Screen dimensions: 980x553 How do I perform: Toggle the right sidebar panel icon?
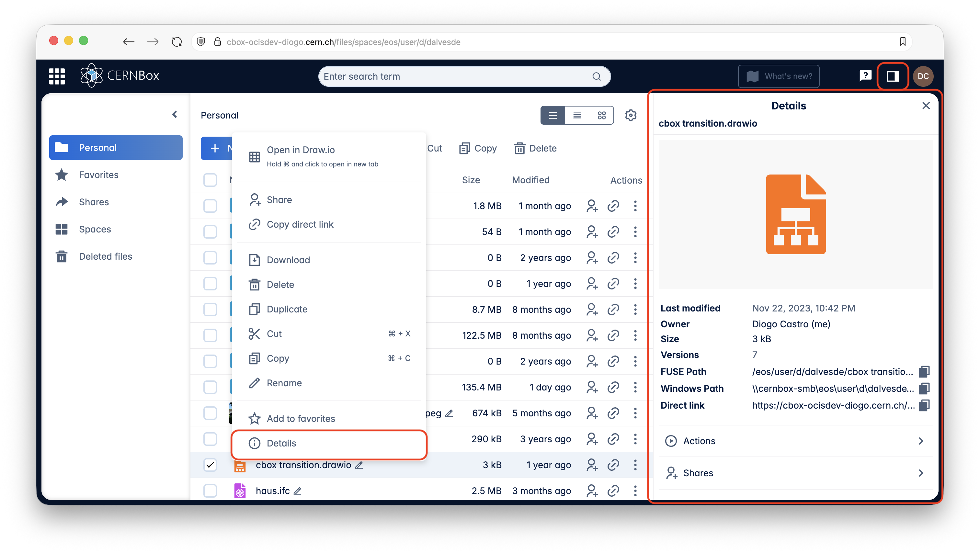pos(892,76)
